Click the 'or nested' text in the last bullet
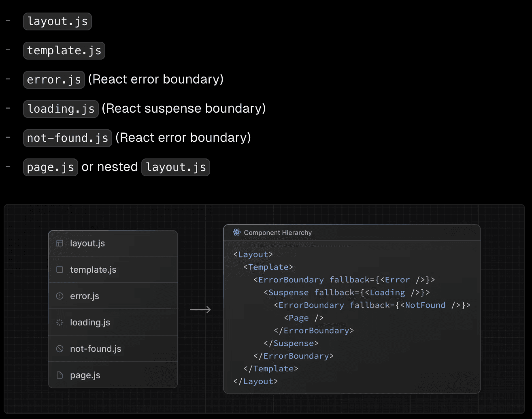 tap(110, 167)
